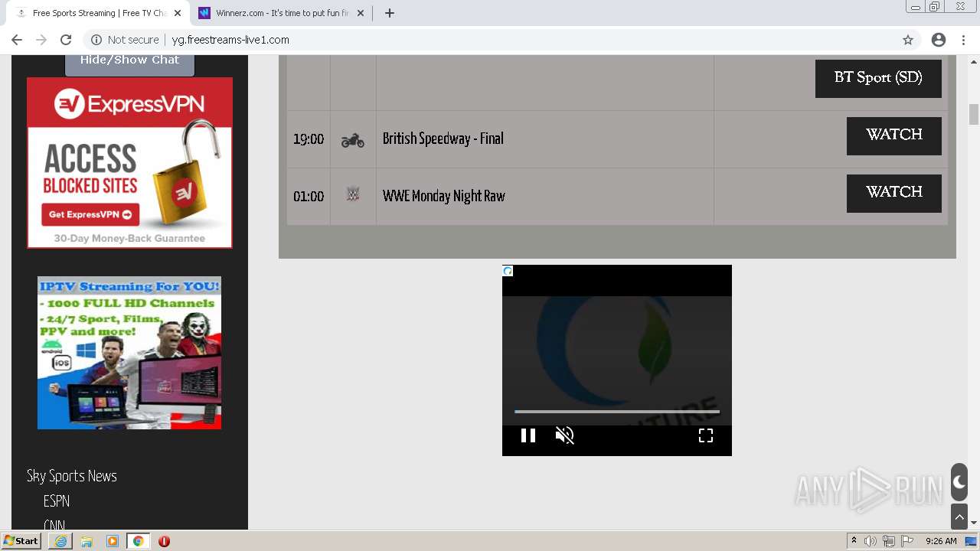Open the Windows Start menu
The image size is (980, 551).
[21, 541]
